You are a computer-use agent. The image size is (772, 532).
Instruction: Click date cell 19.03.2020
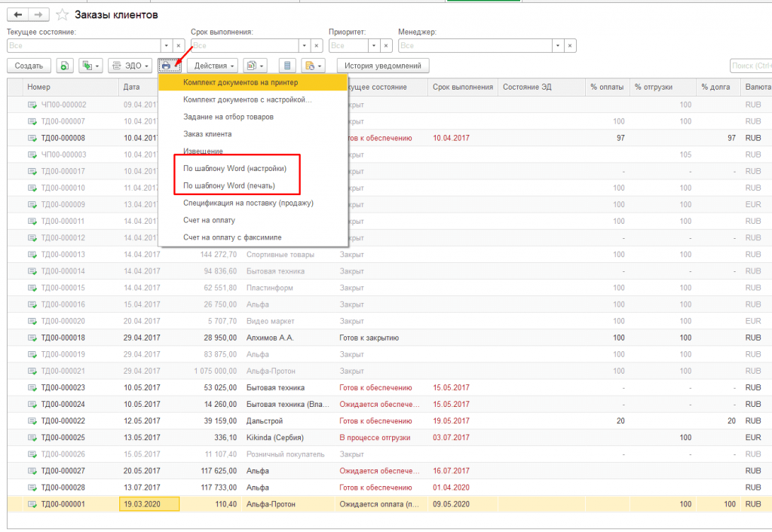coord(149,504)
